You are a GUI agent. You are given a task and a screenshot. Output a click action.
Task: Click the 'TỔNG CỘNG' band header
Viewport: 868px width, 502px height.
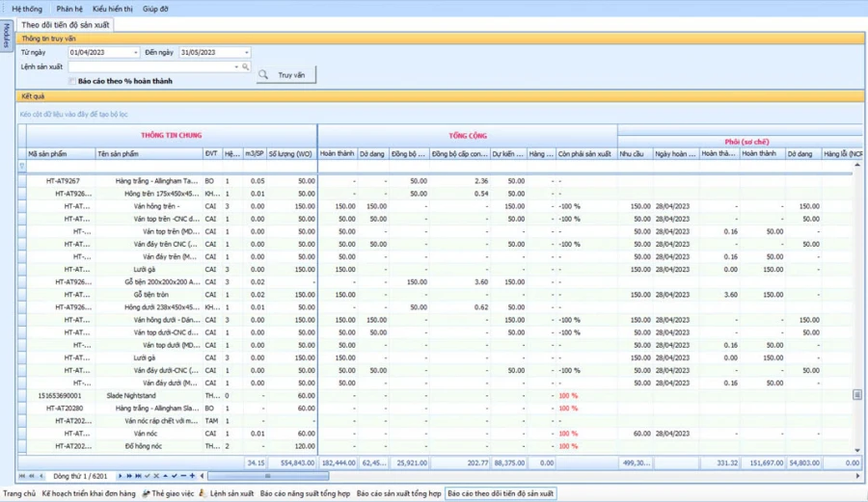[468, 136]
